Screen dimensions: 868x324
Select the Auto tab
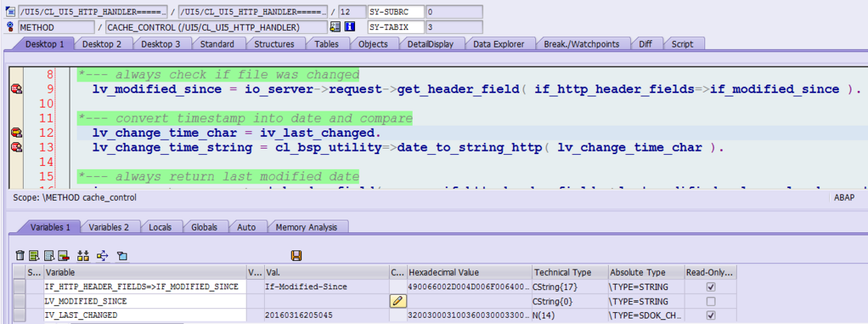tap(247, 227)
